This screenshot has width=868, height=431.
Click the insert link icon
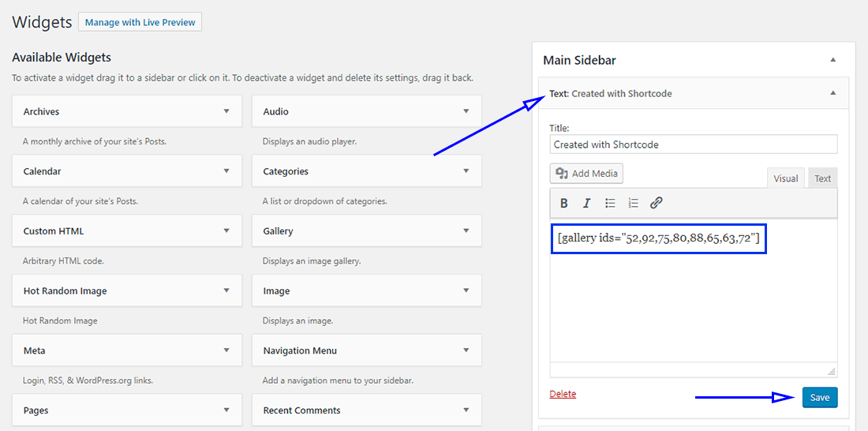[656, 203]
